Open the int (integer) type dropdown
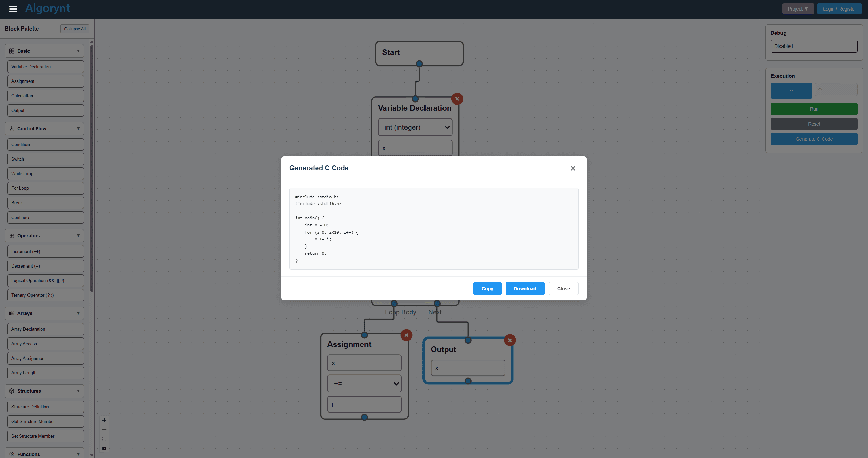The image size is (868, 458). 415,127
